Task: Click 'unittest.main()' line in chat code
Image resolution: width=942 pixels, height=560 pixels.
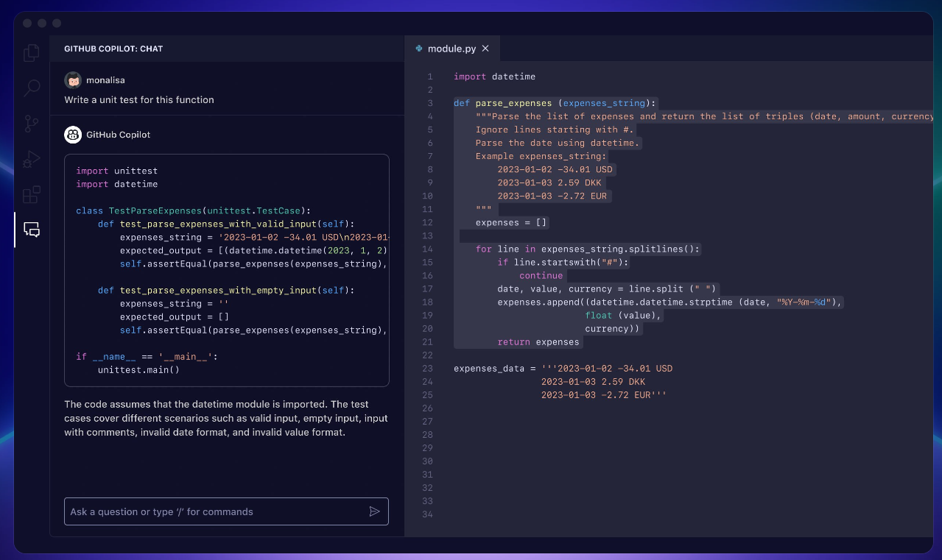Action: pyautogui.click(x=138, y=369)
